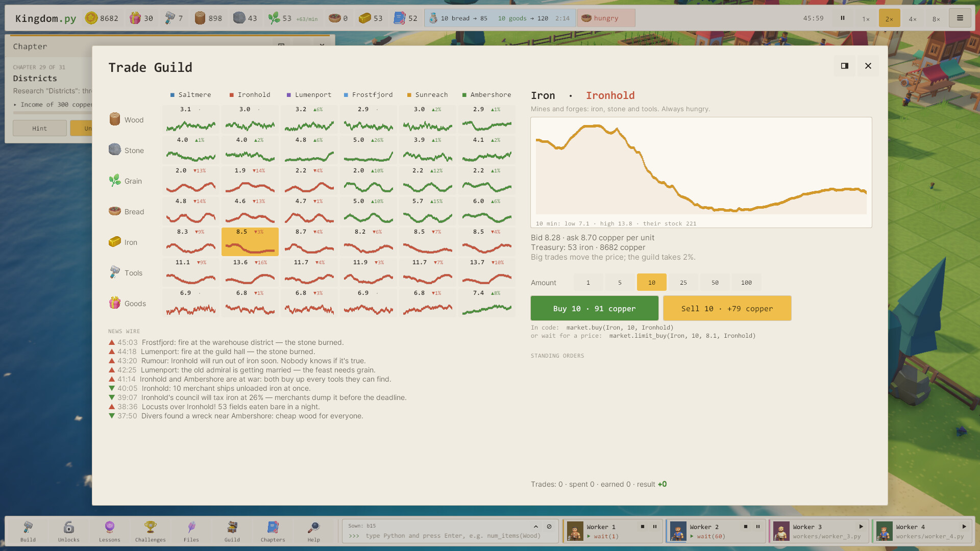Select trade amount 100
980x551 pixels.
(746, 283)
